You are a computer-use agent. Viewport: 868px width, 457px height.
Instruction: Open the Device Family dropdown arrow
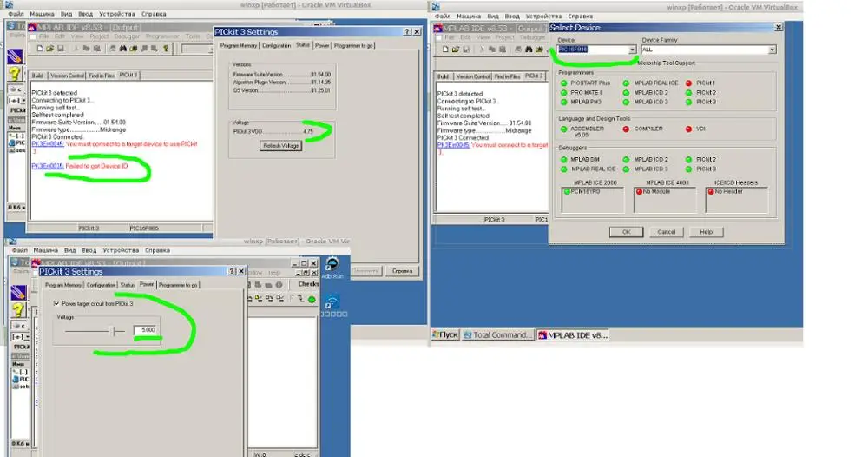(x=773, y=50)
